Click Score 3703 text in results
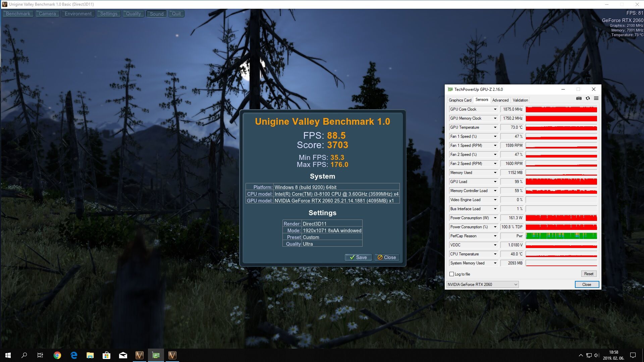This screenshot has height=362, width=644. [x=322, y=145]
